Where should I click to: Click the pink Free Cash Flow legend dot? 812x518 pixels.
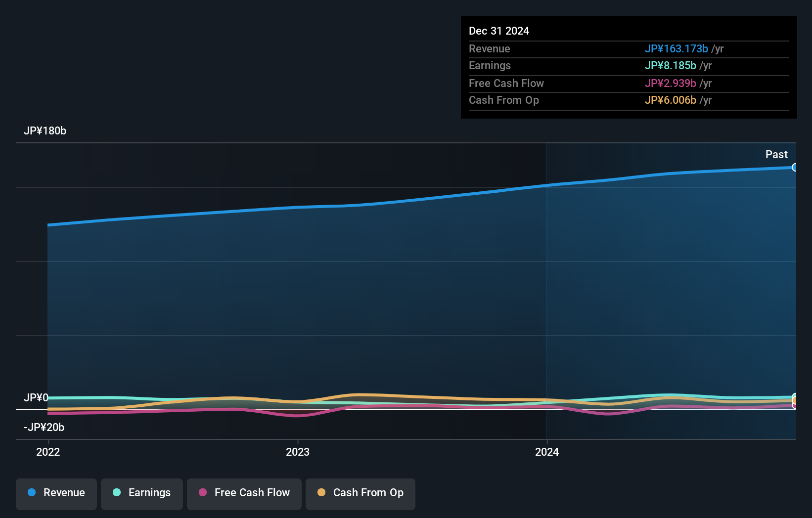click(203, 492)
